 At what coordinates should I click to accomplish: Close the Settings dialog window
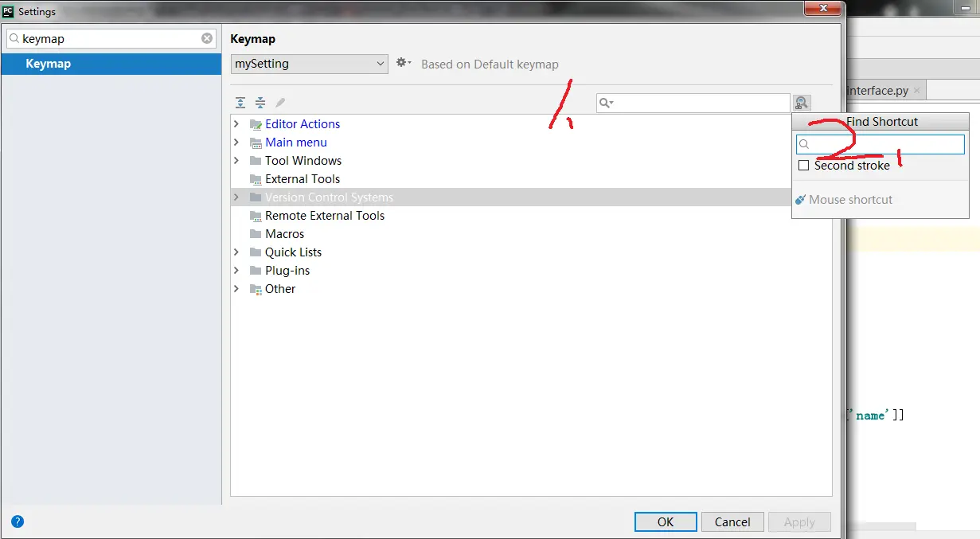(822, 7)
